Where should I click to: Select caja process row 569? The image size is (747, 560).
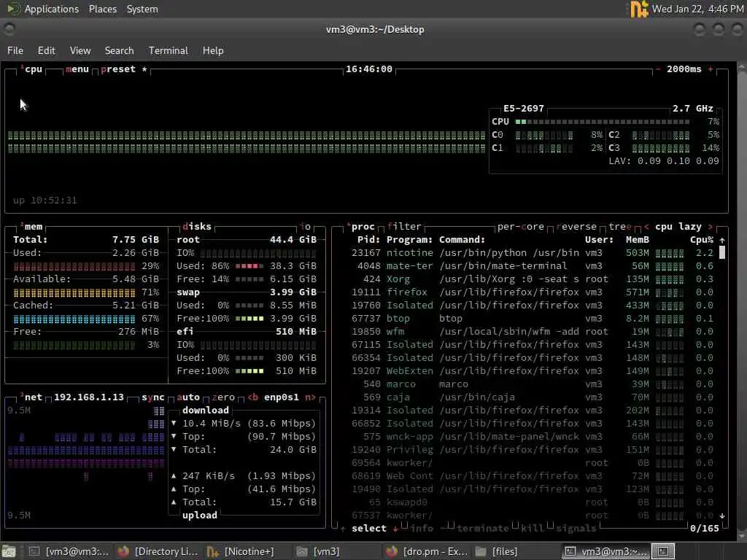click(533, 397)
